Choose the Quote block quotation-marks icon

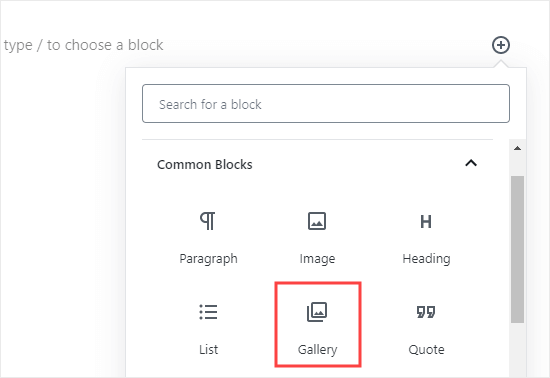point(426,312)
